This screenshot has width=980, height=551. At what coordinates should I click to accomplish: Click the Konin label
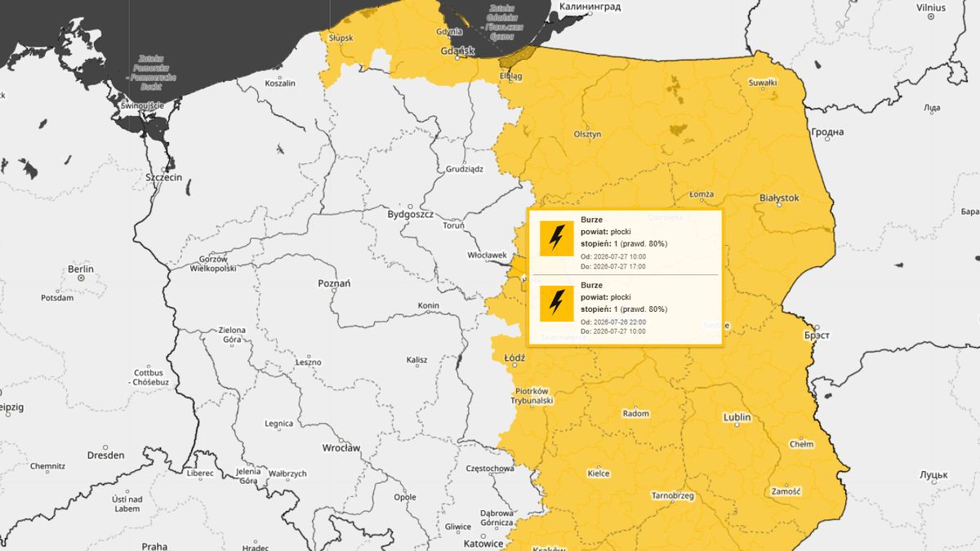(428, 306)
